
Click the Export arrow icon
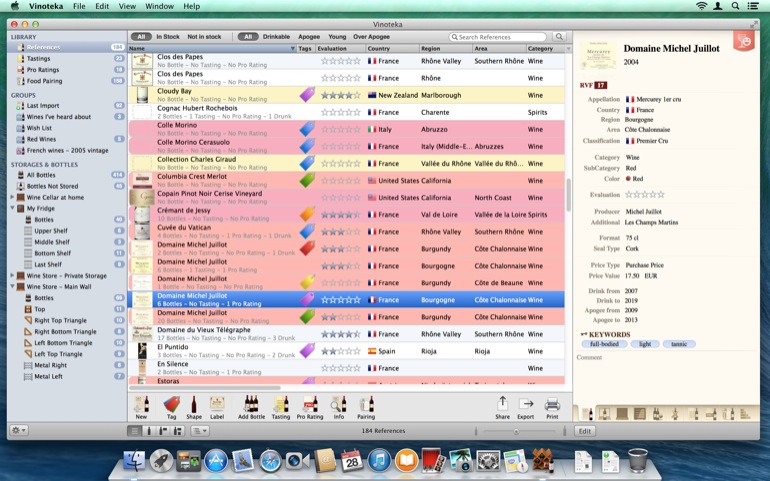click(x=526, y=404)
